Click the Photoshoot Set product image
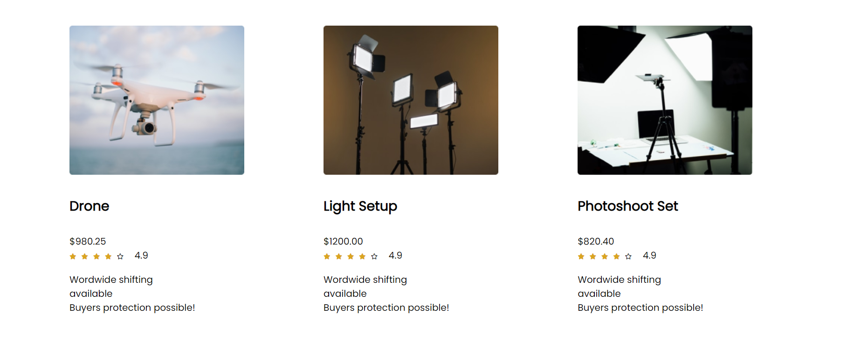868x342 pixels. (664, 100)
